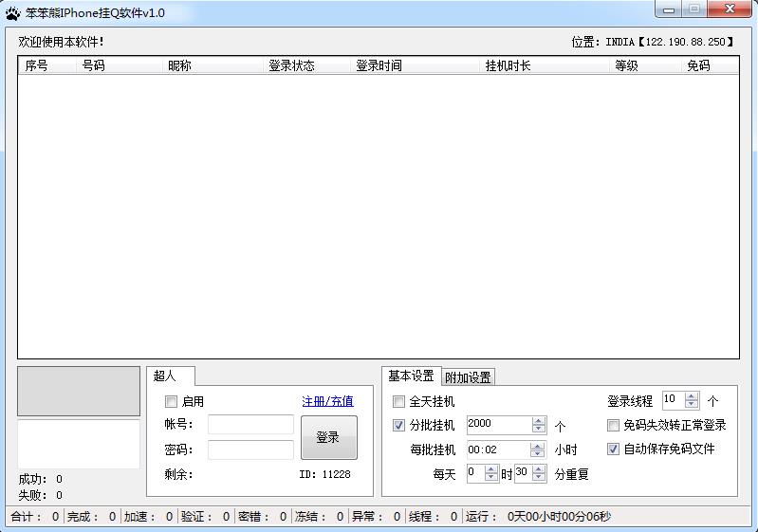Click the 剩余: label
The height and width of the screenshot is (532, 758).
tap(179, 474)
